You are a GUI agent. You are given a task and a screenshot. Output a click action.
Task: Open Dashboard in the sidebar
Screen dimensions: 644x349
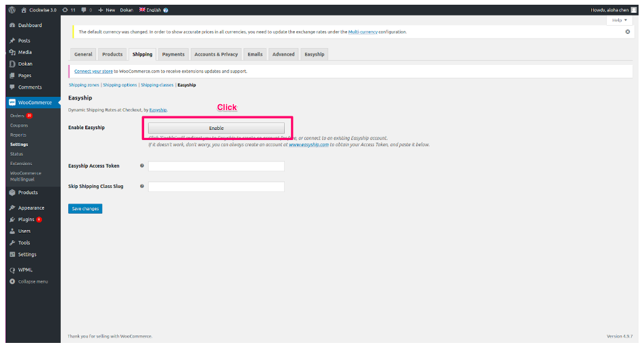click(x=30, y=26)
